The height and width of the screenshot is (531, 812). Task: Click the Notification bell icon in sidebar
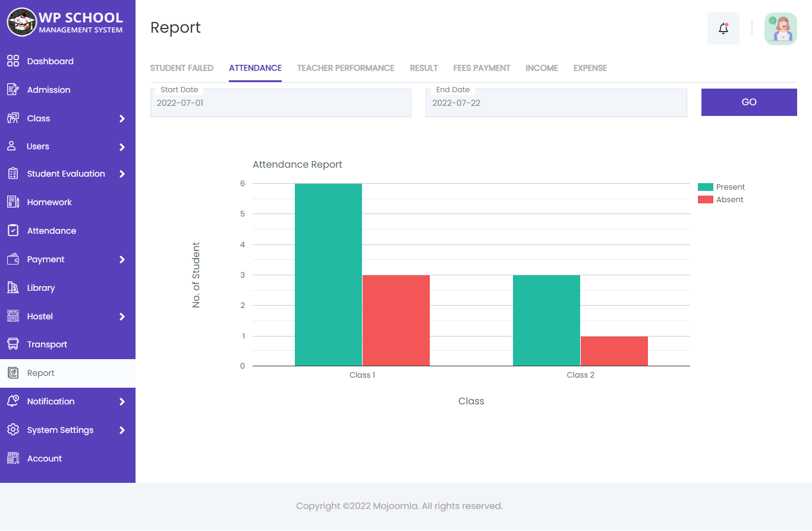tap(13, 401)
